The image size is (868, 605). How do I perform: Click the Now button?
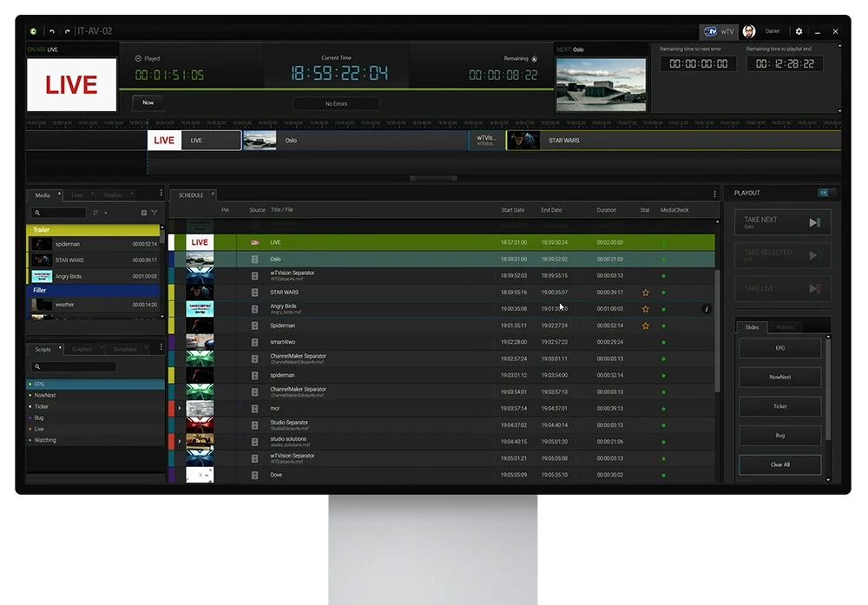[x=148, y=103]
